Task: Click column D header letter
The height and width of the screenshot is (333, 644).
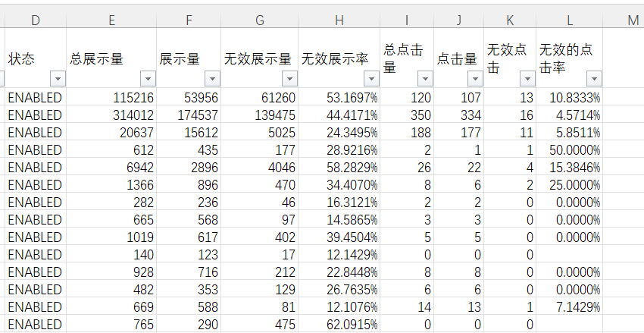Action: pos(36,20)
